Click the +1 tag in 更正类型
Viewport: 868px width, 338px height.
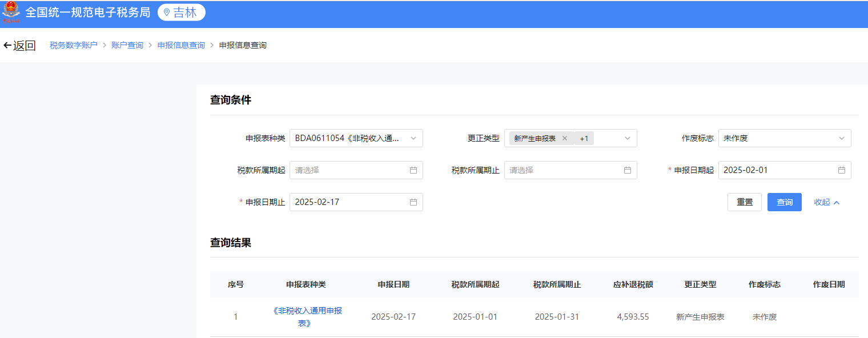(584, 138)
